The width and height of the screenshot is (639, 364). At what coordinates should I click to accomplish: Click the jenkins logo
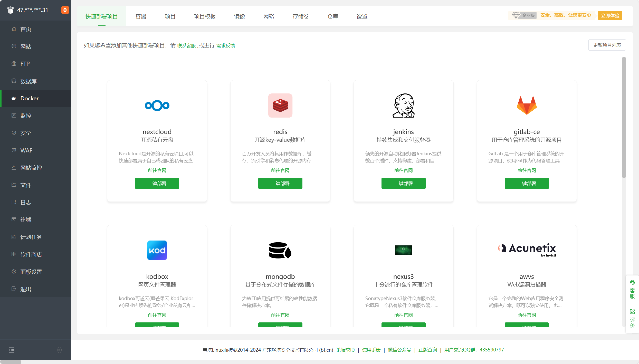(x=404, y=106)
